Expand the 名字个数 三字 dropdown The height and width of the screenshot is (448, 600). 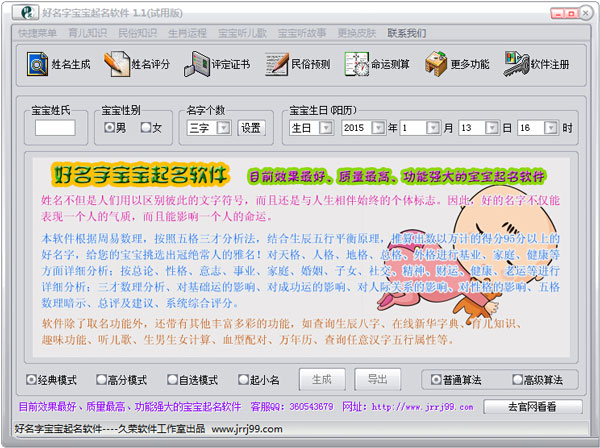click(223, 128)
